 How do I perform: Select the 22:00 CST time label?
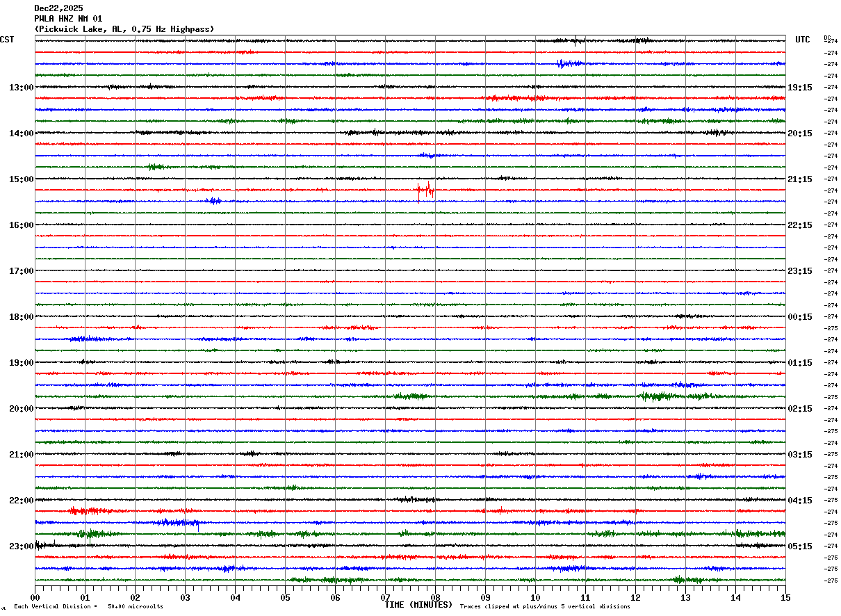pos(22,501)
